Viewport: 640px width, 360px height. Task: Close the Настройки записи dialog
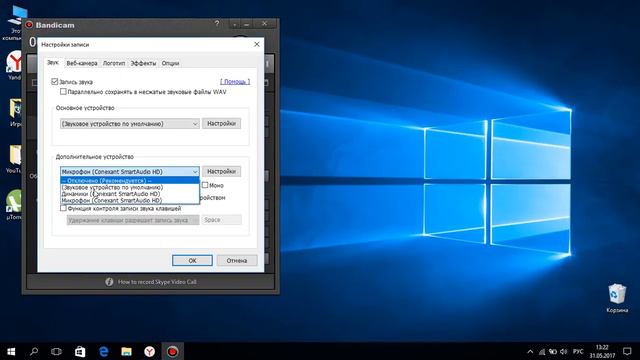pos(257,44)
